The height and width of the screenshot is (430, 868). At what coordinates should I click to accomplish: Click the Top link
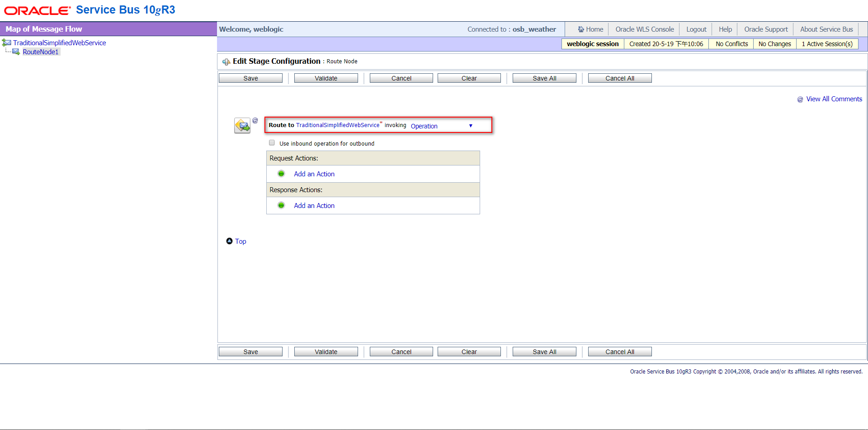(241, 241)
